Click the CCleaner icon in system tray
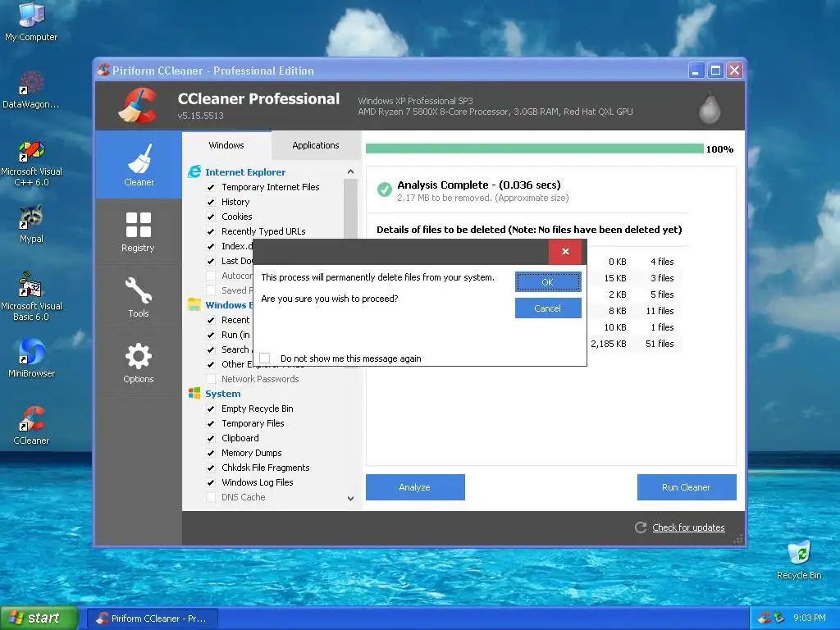The width and height of the screenshot is (840, 630). (765, 618)
